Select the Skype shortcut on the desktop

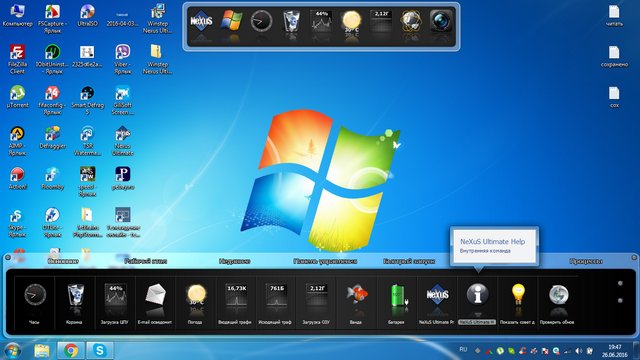pyautogui.click(x=17, y=223)
